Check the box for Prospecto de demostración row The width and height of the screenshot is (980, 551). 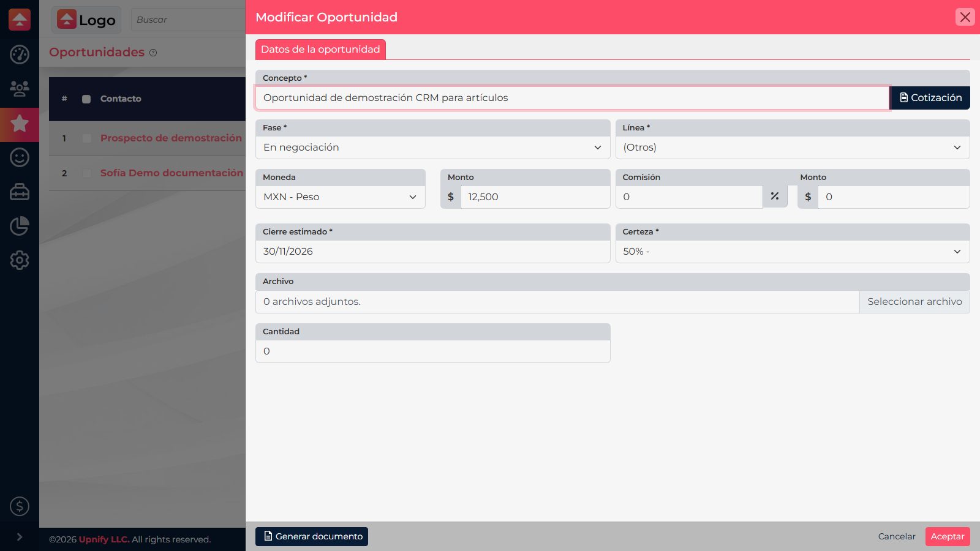87,138
